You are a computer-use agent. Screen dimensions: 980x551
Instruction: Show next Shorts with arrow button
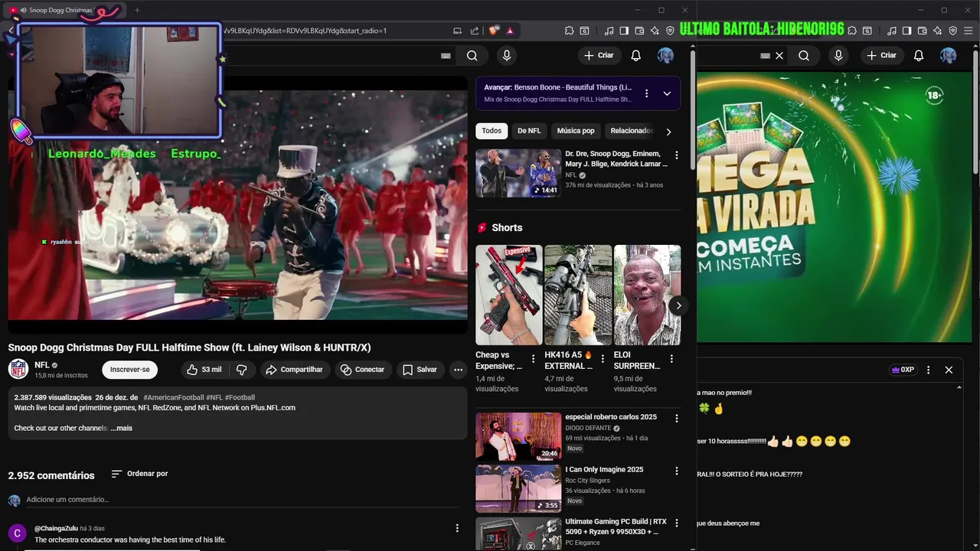click(x=678, y=305)
